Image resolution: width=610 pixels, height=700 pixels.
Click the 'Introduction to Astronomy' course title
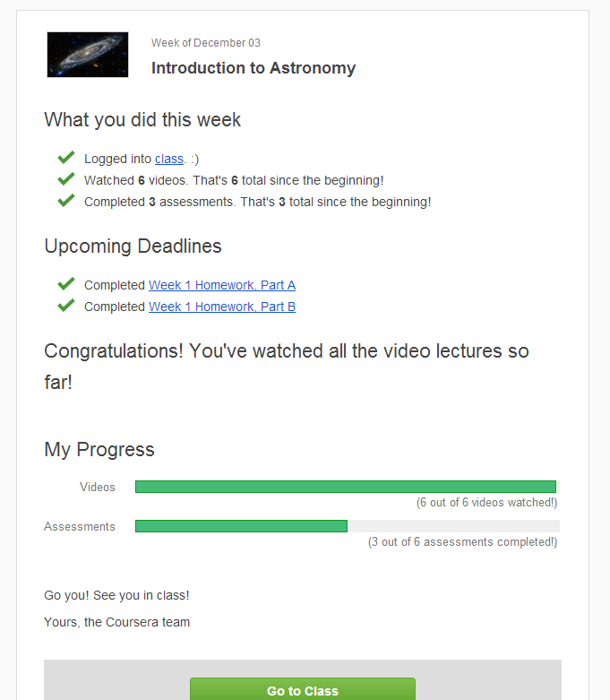pyautogui.click(x=253, y=68)
